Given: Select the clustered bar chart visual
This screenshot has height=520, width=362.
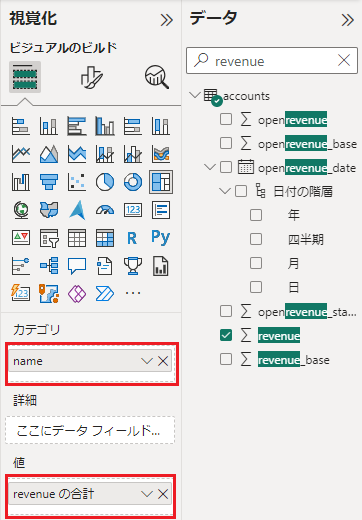Looking at the screenshot, I should 77,126.
